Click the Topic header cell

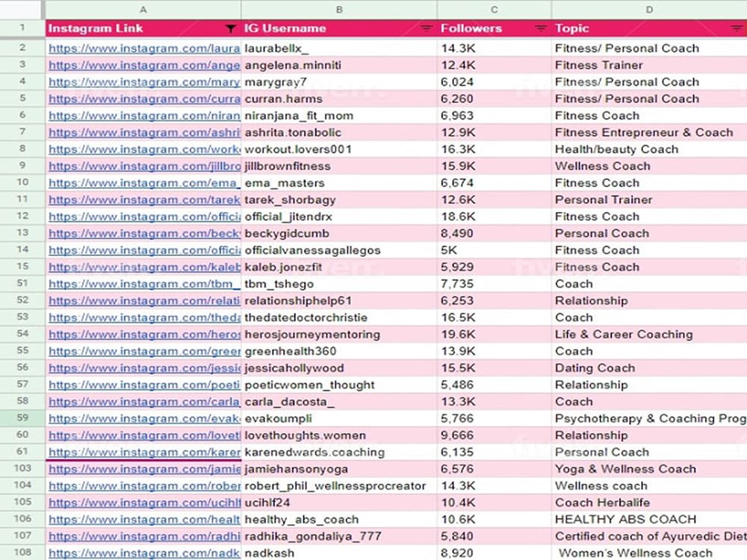pos(649,28)
